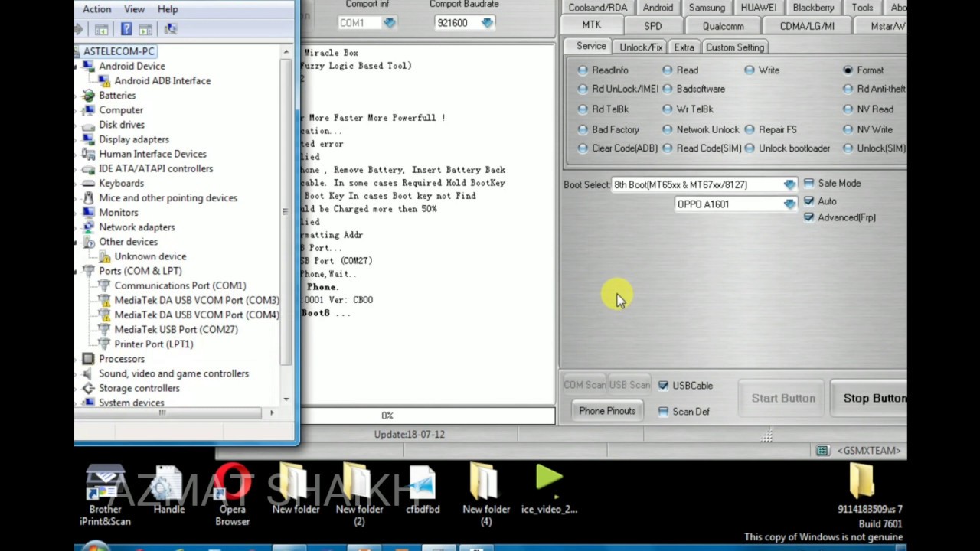The width and height of the screenshot is (980, 551).
Task: Click the MediaTek USB Port (COM27) icon
Action: [x=105, y=329]
